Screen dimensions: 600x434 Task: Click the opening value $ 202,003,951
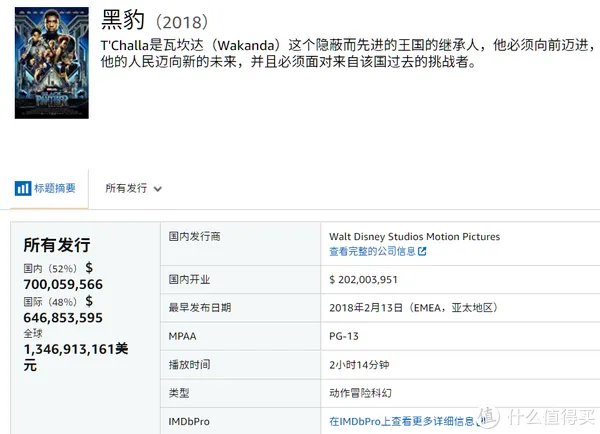point(363,280)
